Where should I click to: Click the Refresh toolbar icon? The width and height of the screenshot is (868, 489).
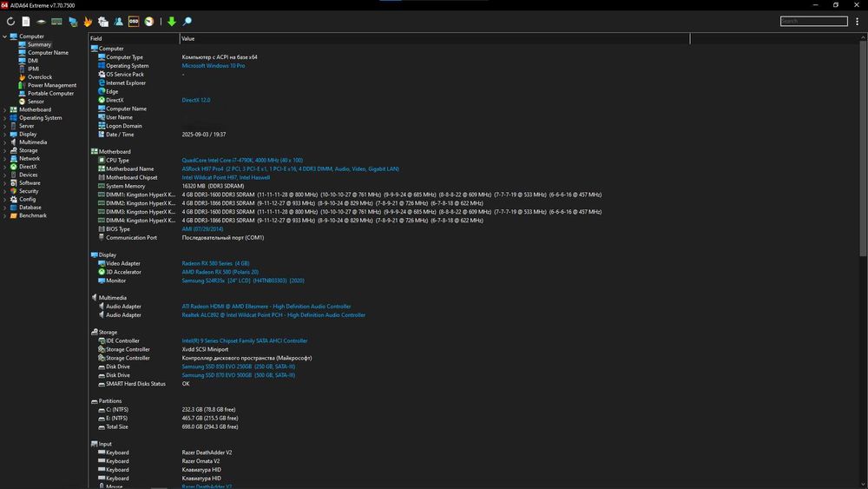pyautogui.click(x=10, y=22)
